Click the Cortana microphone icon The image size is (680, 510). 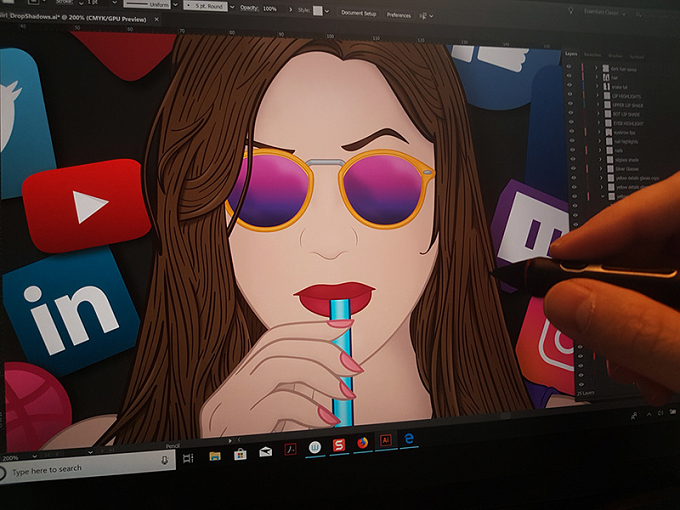[164, 461]
